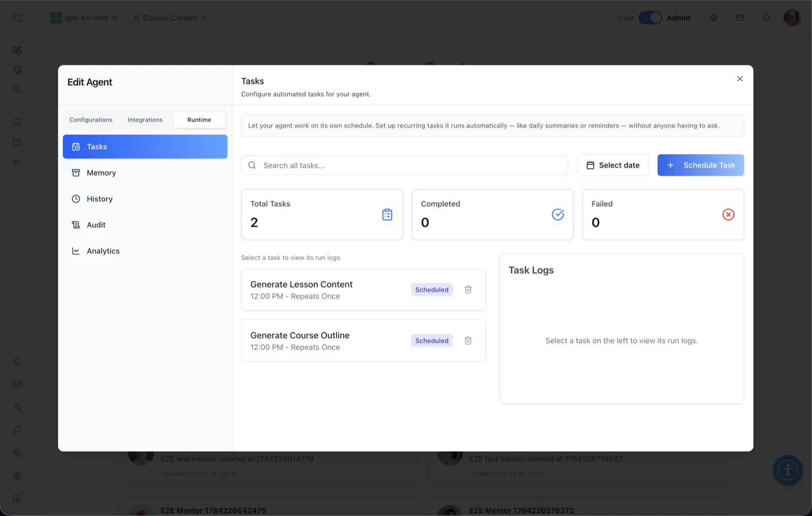Click the Completed summary card
Screen dimensions: 812x516
(x=492, y=215)
